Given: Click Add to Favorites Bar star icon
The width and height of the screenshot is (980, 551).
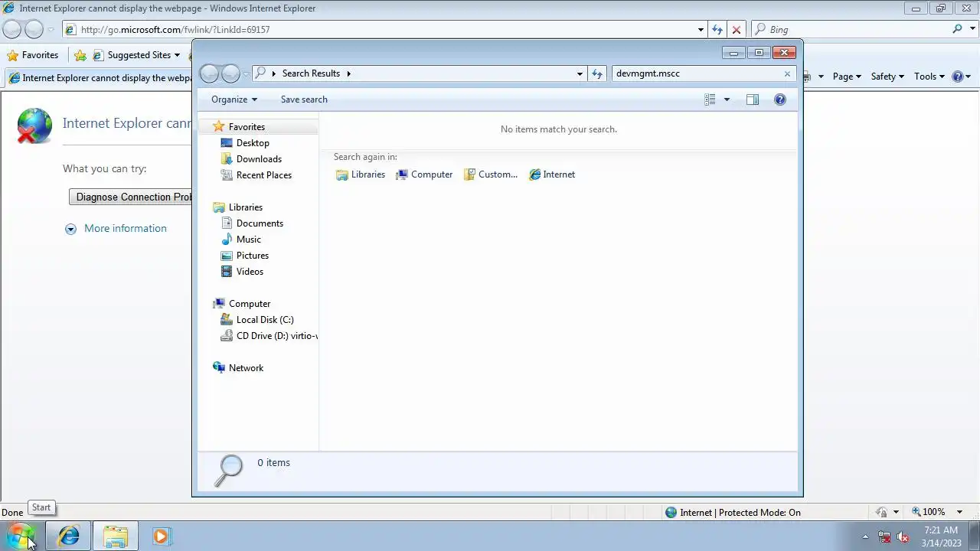Looking at the screenshot, I should click(x=80, y=55).
